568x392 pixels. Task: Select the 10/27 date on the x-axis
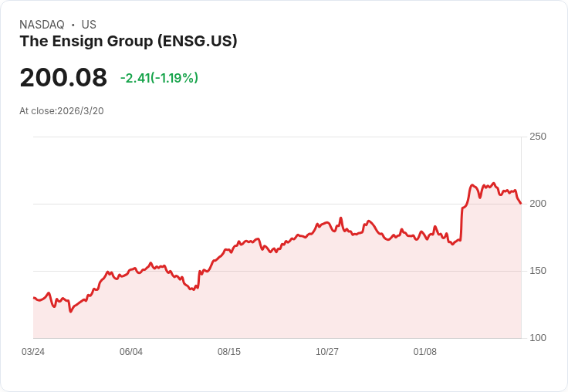pos(327,352)
